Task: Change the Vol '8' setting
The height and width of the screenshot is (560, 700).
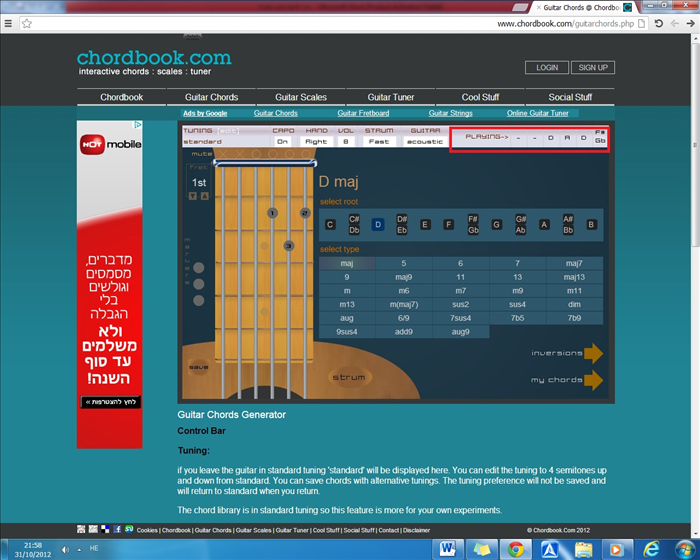Action: click(x=346, y=142)
